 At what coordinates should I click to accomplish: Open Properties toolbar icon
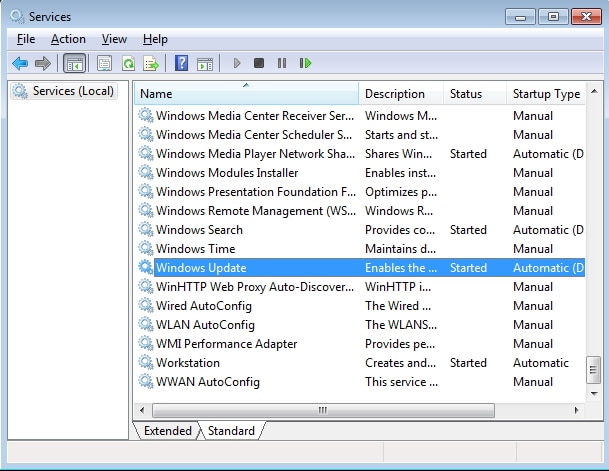click(x=104, y=63)
